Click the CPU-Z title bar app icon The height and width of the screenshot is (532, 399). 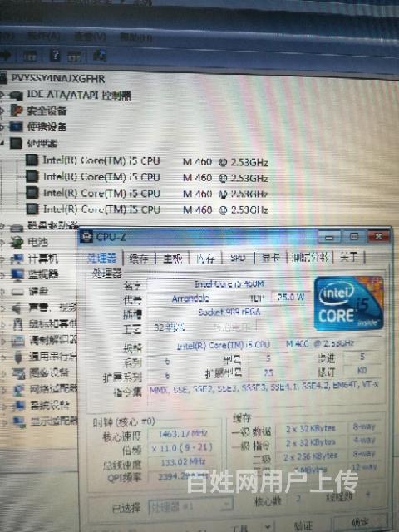point(86,236)
